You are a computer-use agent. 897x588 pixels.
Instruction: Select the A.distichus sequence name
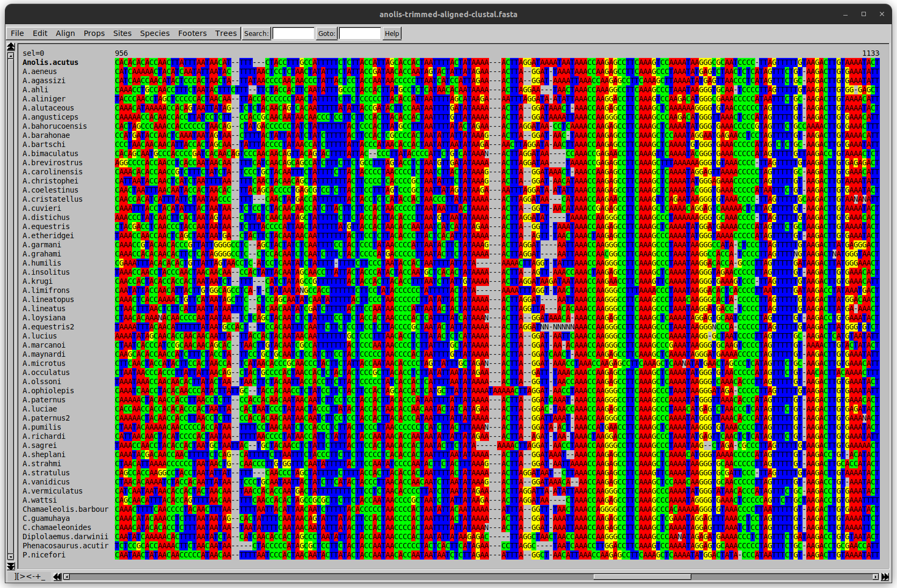click(x=46, y=217)
